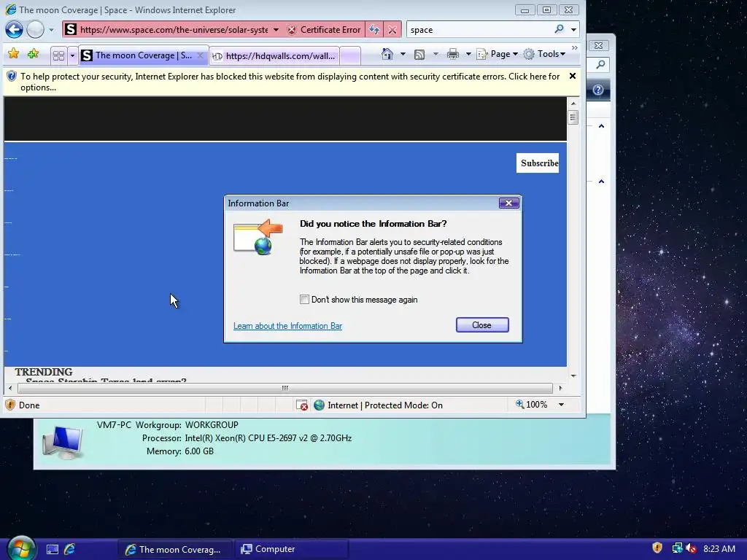Dismiss the yellow information bar X
The height and width of the screenshot is (560, 747).
click(573, 76)
